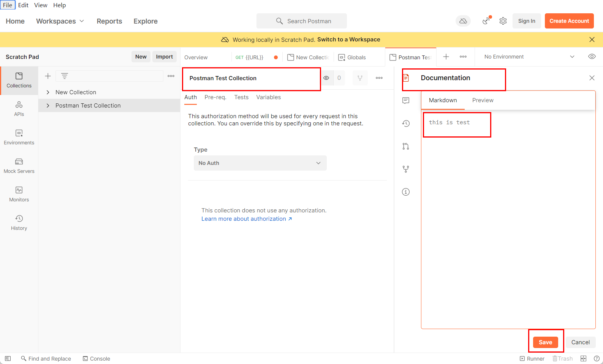Click the New button in Scratch Pad
This screenshot has height=364, width=603.
(141, 57)
